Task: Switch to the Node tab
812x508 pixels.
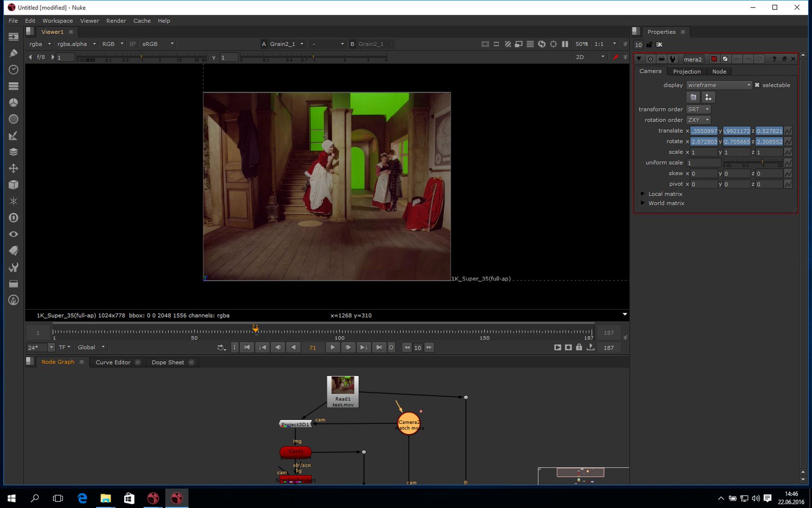Action: click(x=719, y=71)
